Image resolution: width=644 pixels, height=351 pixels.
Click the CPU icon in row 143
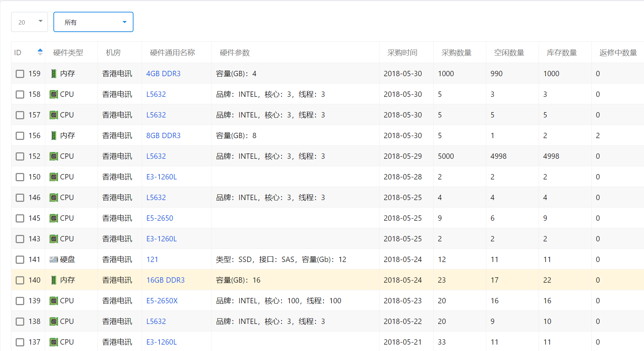54,239
